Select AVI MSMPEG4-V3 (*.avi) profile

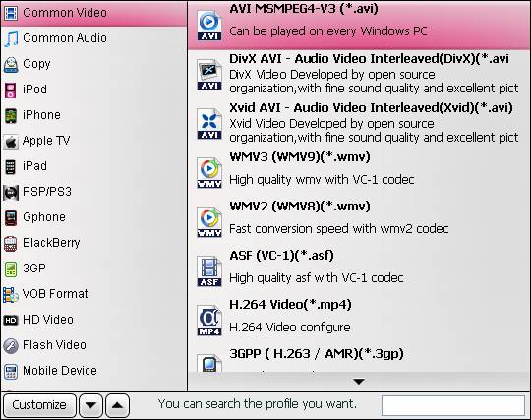tap(359, 26)
